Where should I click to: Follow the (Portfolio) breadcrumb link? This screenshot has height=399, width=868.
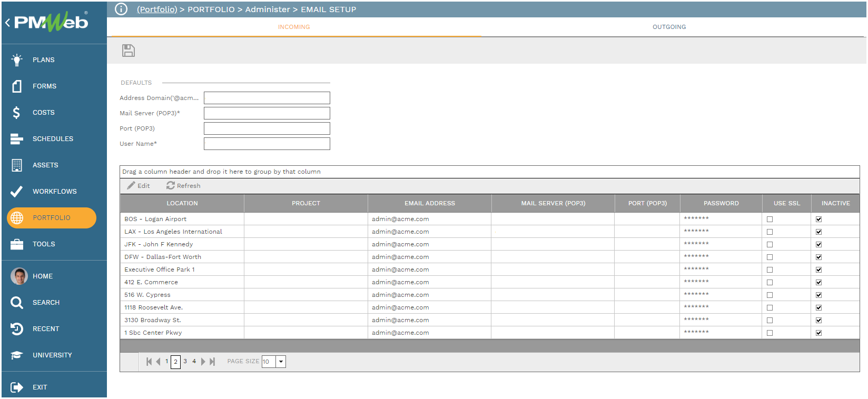pos(157,9)
